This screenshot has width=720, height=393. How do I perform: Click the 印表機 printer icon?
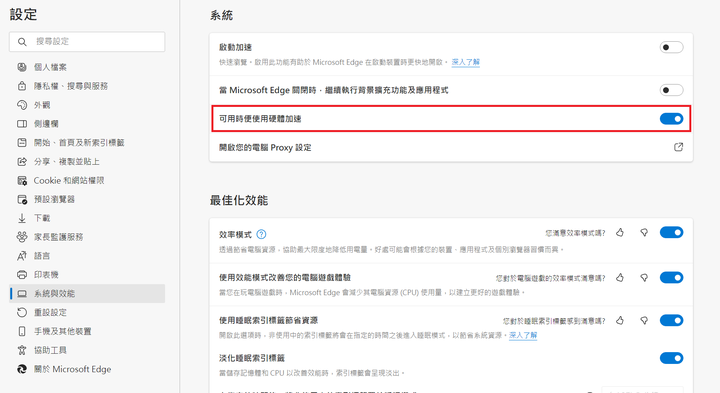point(22,275)
